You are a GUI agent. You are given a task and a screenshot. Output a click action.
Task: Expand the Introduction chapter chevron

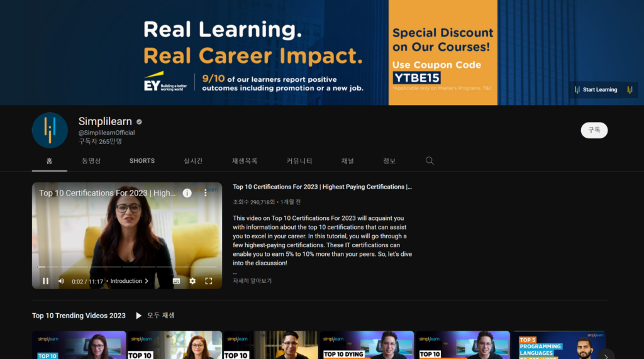(x=147, y=281)
